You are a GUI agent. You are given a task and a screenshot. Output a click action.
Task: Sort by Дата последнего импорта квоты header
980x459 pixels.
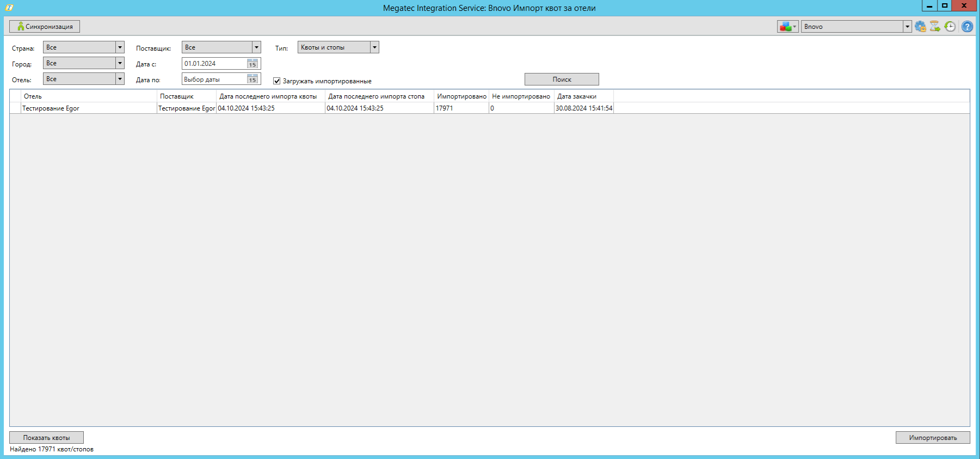click(270, 96)
